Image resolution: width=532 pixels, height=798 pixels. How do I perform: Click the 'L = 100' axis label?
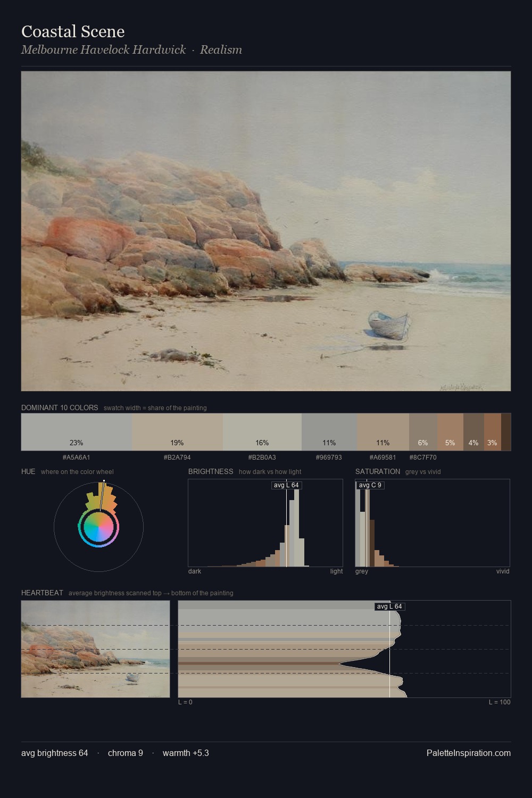coord(500,702)
